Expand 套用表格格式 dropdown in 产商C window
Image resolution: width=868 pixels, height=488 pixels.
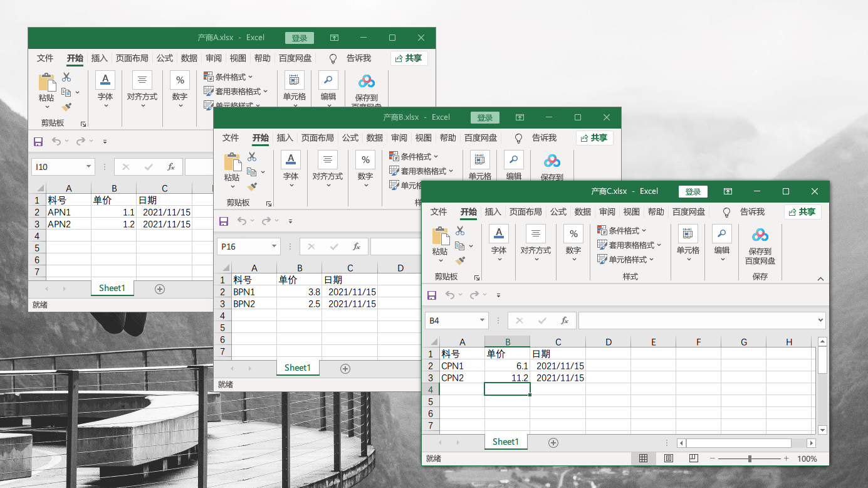tap(659, 245)
